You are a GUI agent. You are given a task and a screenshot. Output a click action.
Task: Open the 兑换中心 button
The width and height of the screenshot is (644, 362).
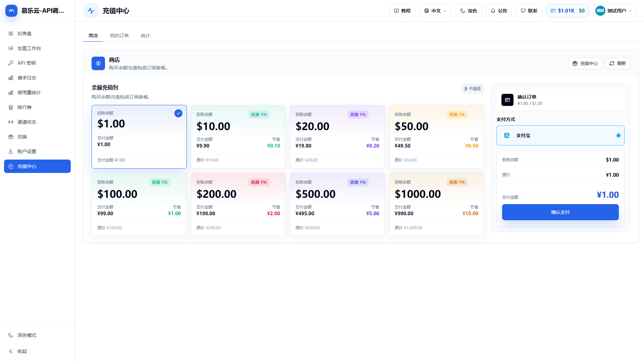pyautogui.click(x=585, y=63)
